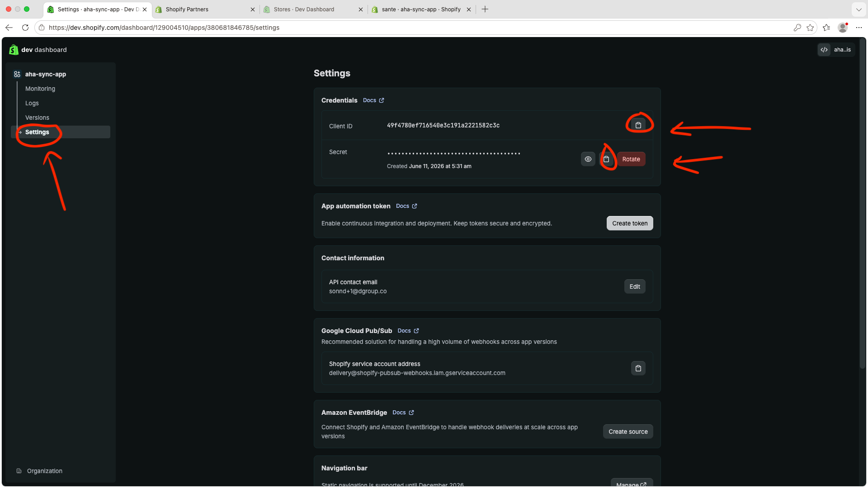The image size is (868, 488).
Task: Bookmark this page with star
Action: [x=810, y=28]
